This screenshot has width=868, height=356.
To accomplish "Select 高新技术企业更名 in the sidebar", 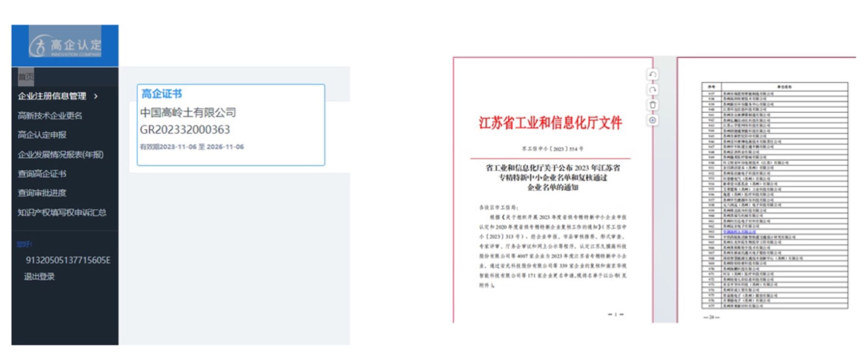I will coord(50,116).
